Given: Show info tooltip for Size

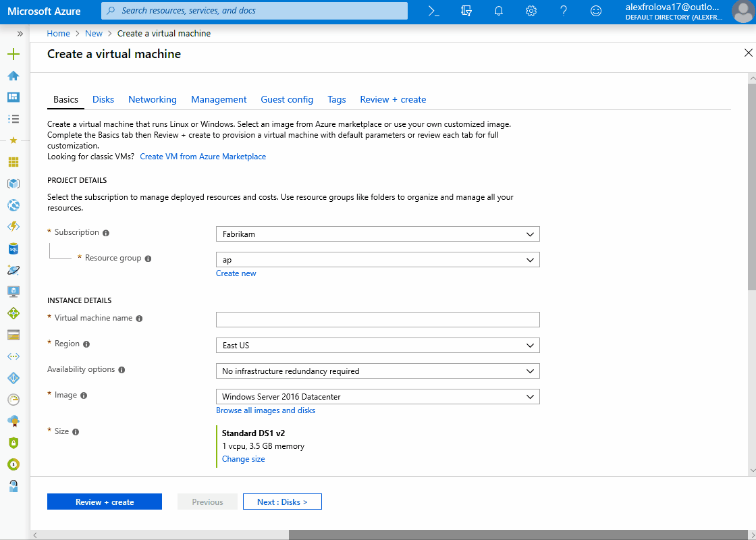Looking at the screenshot, I should (76, 432).
